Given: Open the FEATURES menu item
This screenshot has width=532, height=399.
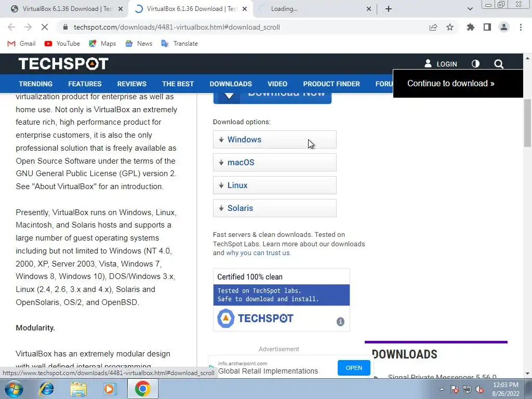Looking at the screenshot, I should [85, 84].
